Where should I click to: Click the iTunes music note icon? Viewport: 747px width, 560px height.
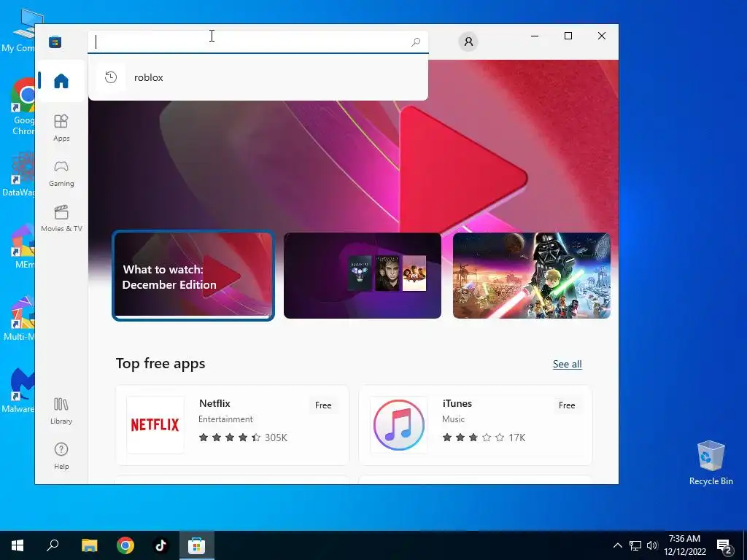pyautogui.click(x=399, y=425)
